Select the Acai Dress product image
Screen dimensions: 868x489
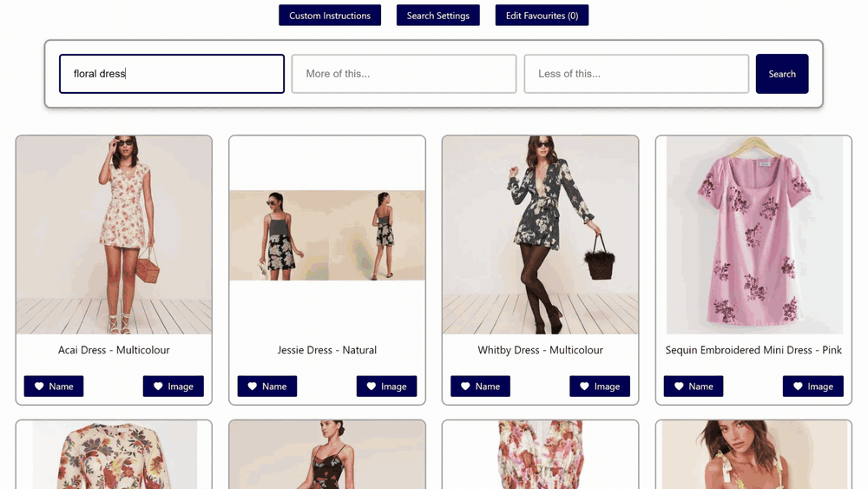coord(114,235)
